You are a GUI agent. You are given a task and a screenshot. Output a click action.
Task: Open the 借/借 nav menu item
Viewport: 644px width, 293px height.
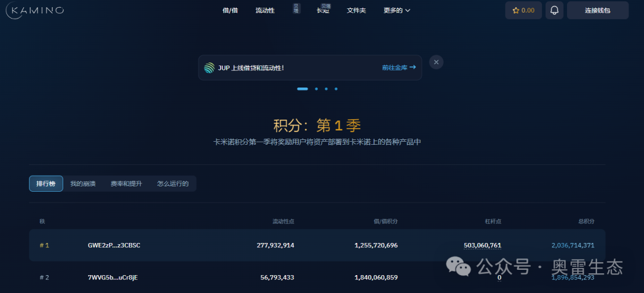tap(230, 11)
